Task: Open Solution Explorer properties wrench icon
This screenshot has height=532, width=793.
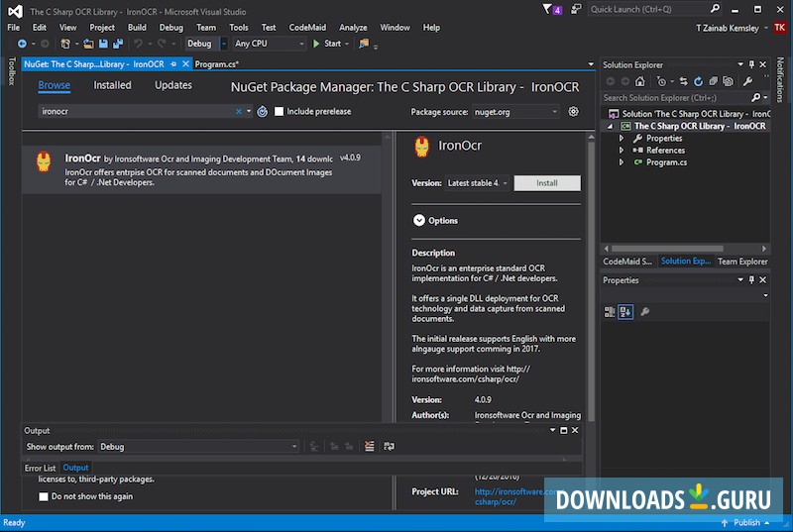Action: (748, 81)
